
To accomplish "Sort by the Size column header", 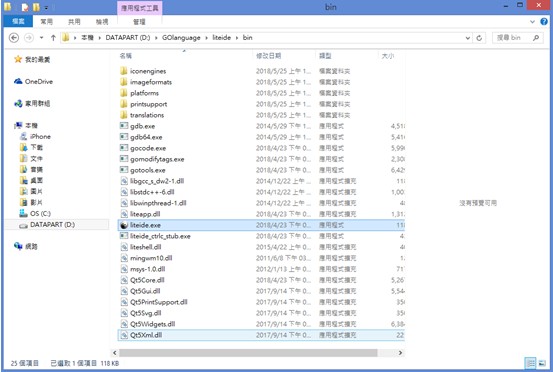I will click(388, 56).
